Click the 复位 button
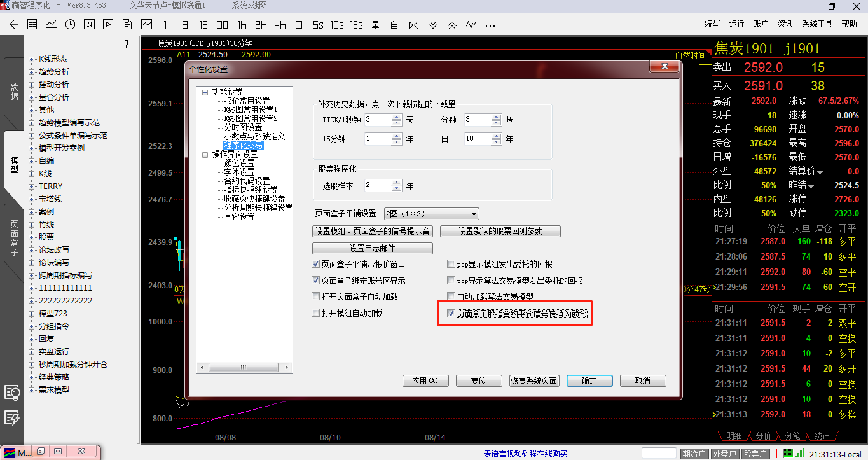 pos(479,380)
